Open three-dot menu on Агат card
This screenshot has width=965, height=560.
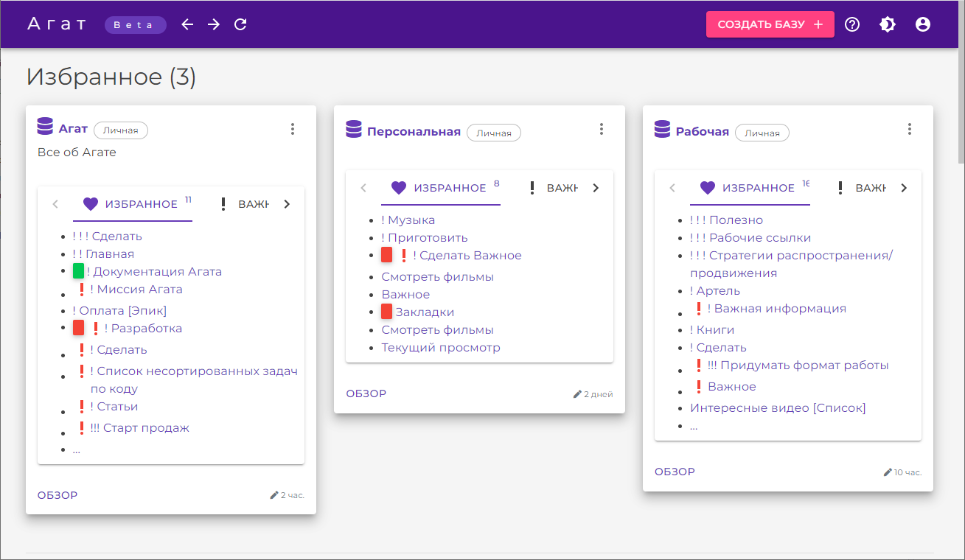point(293,130)
